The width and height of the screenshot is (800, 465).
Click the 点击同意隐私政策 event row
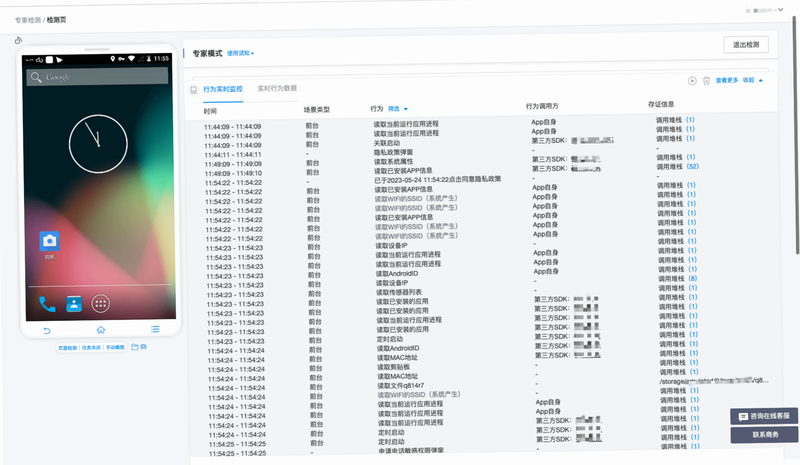[437, 180]
